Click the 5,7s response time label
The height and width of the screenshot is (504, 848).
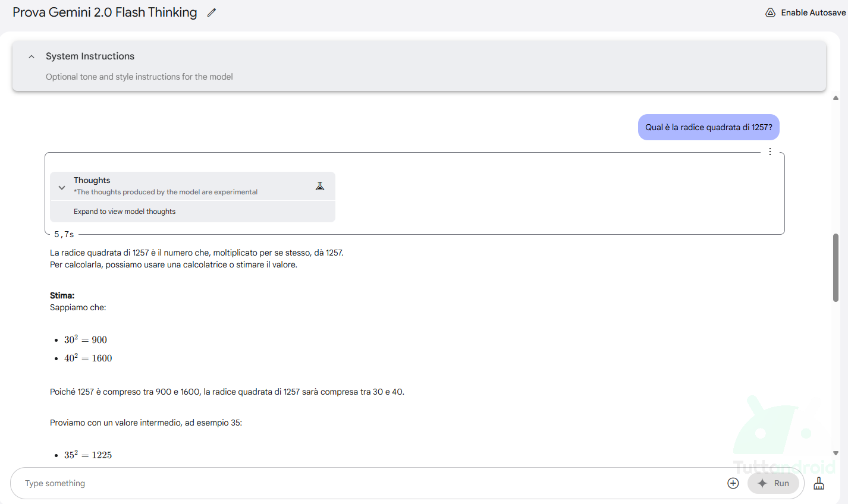(x=64, y=235)
